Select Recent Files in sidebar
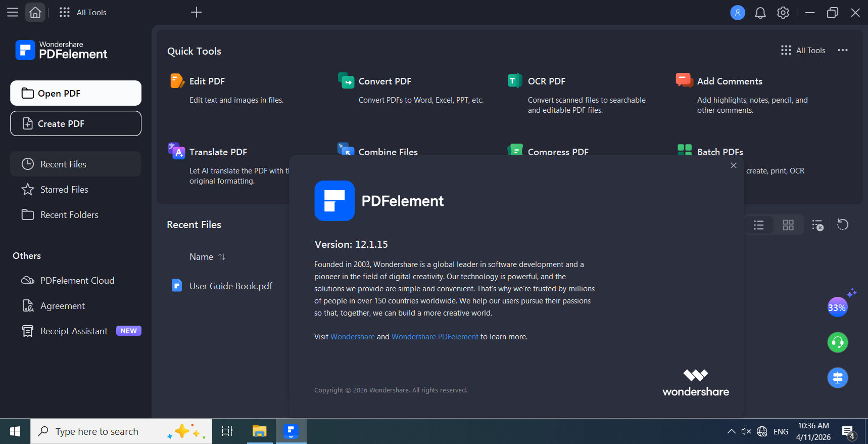The image size is (868, 444). 76,164
